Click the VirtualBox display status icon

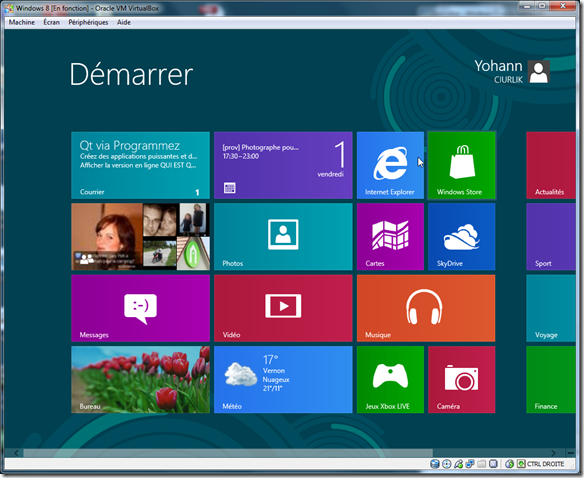click(493, 464)
